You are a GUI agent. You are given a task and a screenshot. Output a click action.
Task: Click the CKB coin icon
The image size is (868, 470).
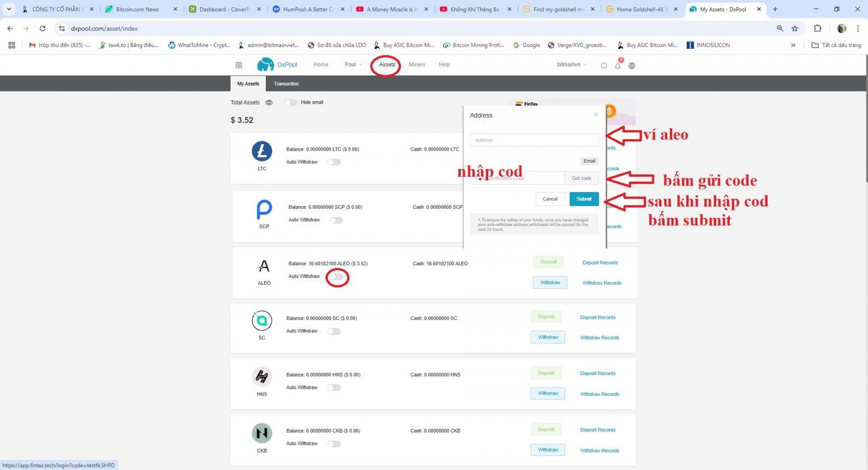tap(262, 433)
